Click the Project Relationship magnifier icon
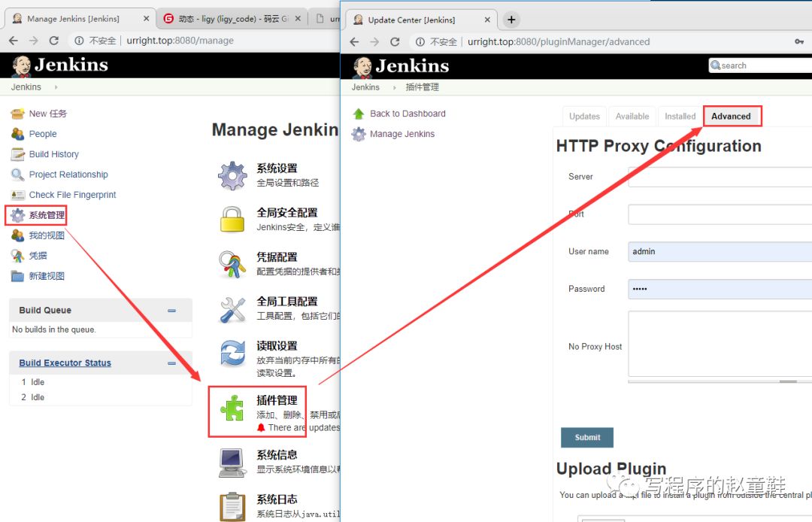This screenshot has height=522, width=812. (x=17, y=175)
